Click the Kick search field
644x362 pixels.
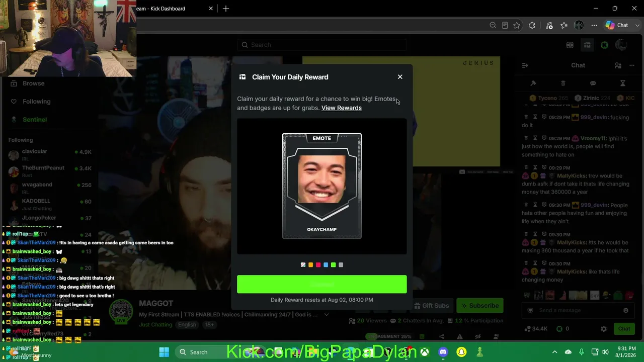click(322, 45)
